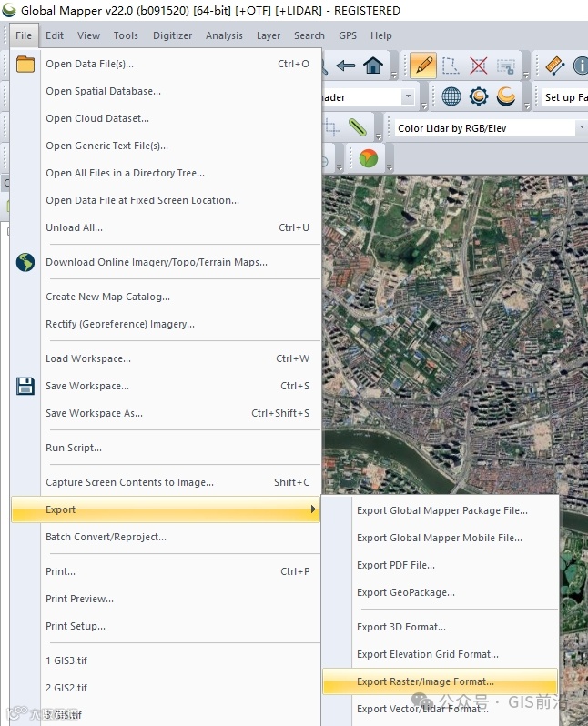Select the ruler Measure tool
This screenshot has height=726, width=588.
[554, 66]
